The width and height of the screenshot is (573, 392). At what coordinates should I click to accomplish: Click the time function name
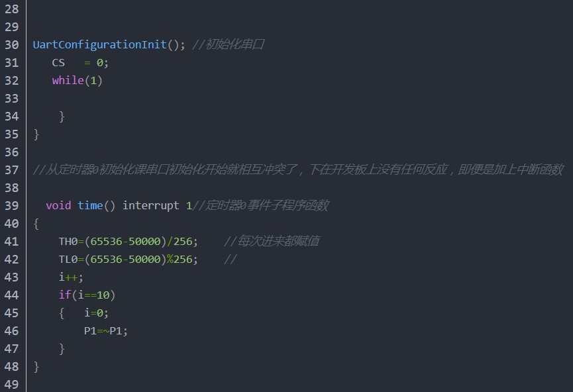[90, 205]
